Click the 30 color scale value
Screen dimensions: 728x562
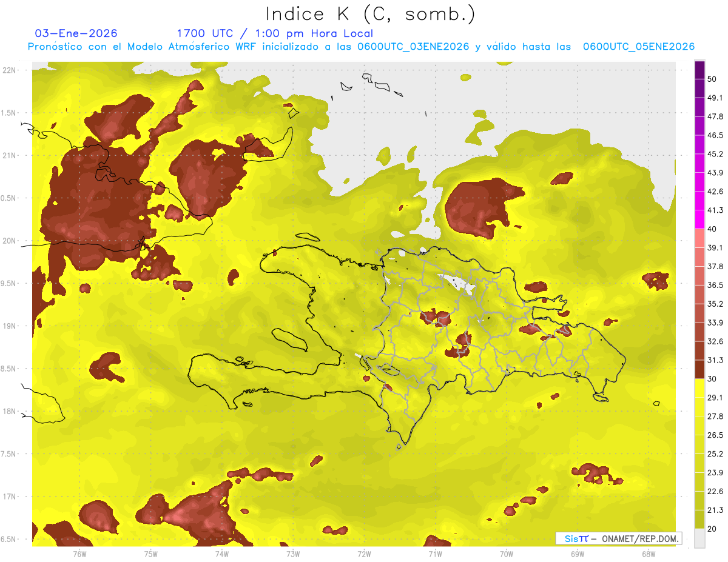click(712, 379)
